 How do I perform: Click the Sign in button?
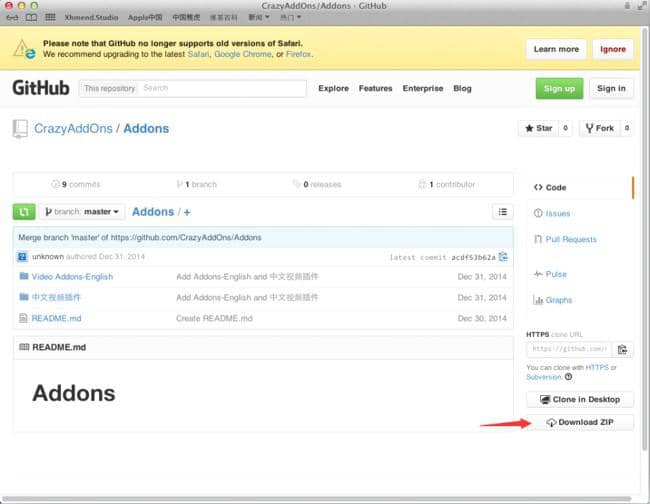point(611,88)
